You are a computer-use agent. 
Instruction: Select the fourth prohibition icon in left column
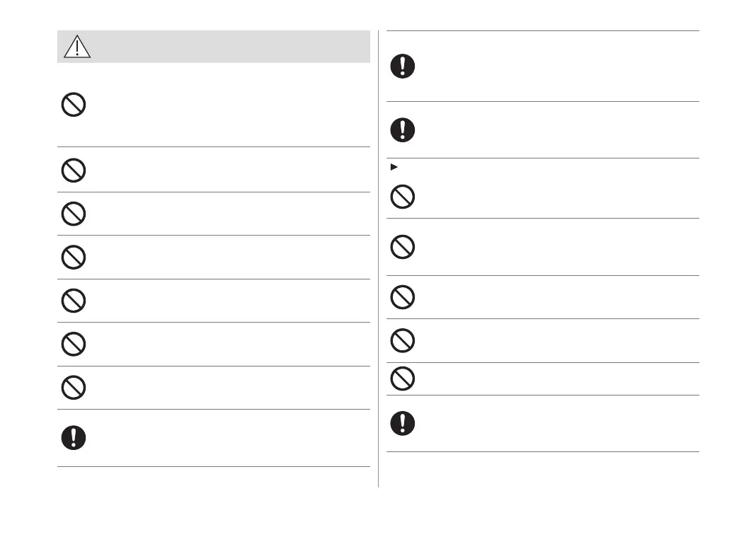tap(74, 258)
